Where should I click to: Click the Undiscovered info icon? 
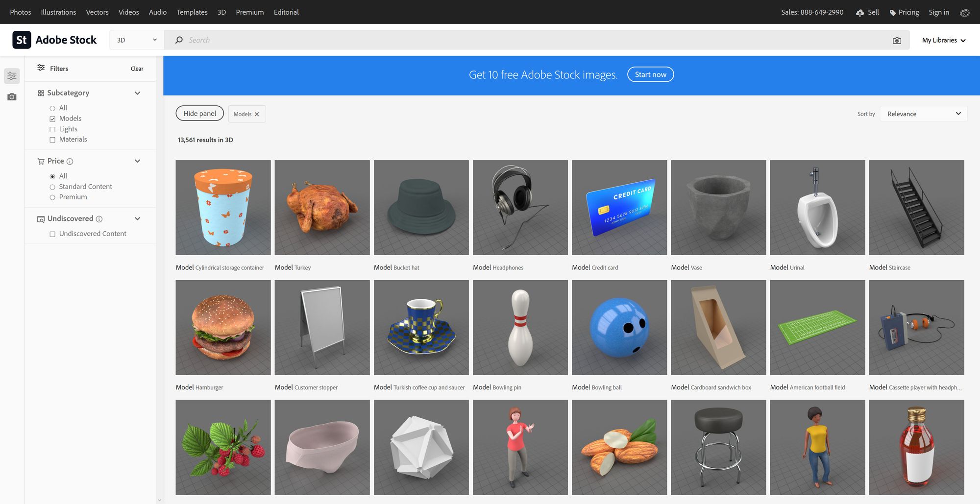tap(99, 219)
